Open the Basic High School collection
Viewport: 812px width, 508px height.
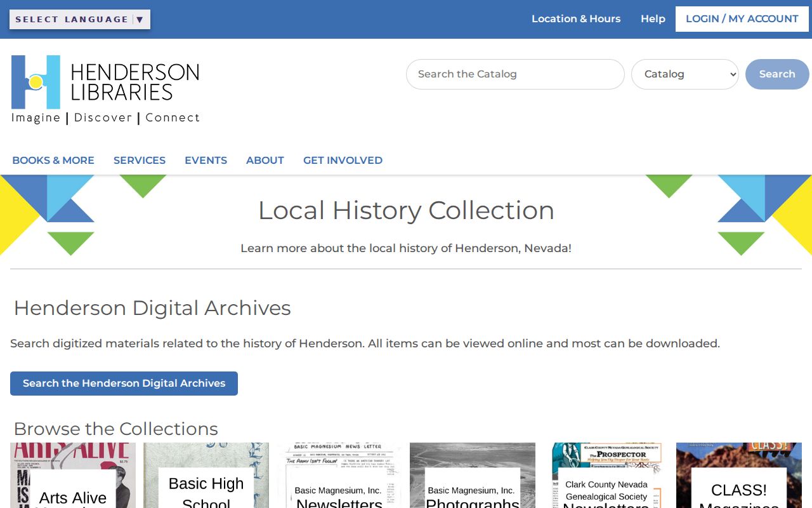[206, 476]
